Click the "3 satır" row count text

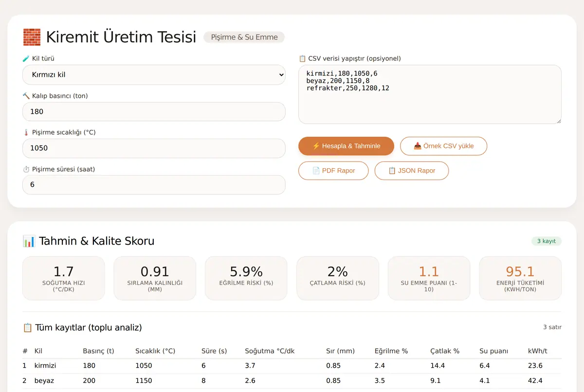(x=552, y=327)
